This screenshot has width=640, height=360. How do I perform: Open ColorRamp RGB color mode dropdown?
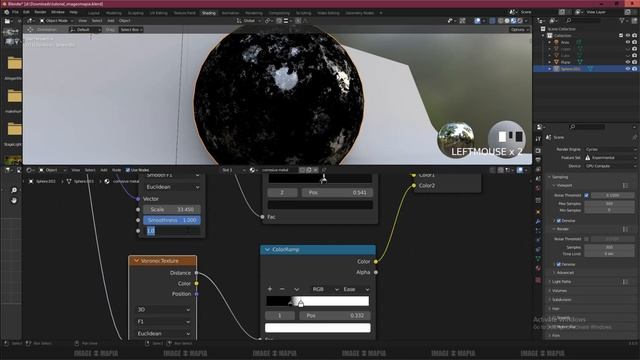[x=325, y=289]
